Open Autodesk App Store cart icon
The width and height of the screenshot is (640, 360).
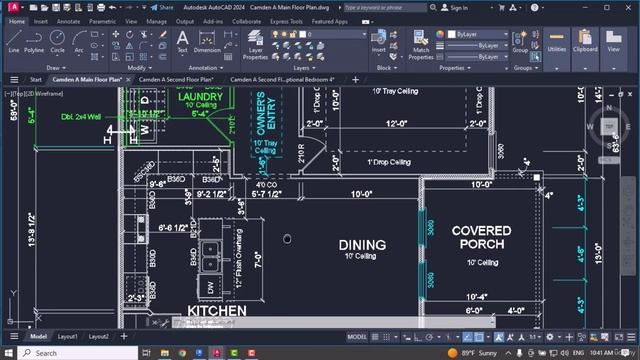click(x=502, y=7)
